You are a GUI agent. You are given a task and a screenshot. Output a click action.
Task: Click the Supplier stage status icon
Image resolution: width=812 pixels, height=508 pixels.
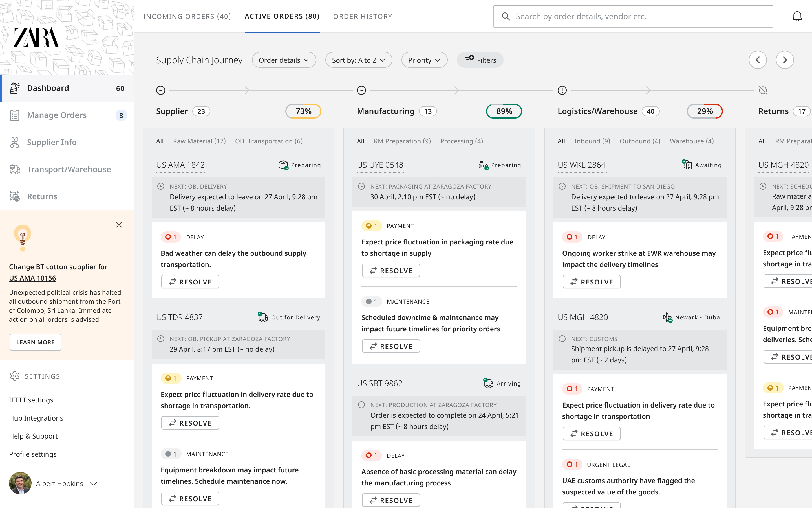[161, 90]
